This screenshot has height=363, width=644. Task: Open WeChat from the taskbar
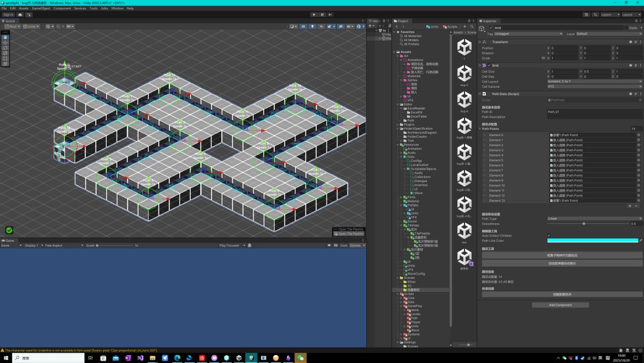click(300, 358)
